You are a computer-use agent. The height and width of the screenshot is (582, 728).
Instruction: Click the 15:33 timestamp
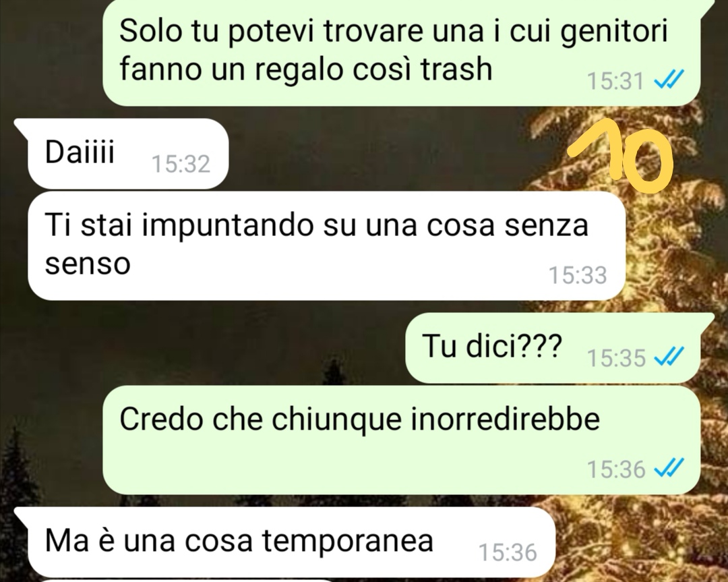pos(578,275)
